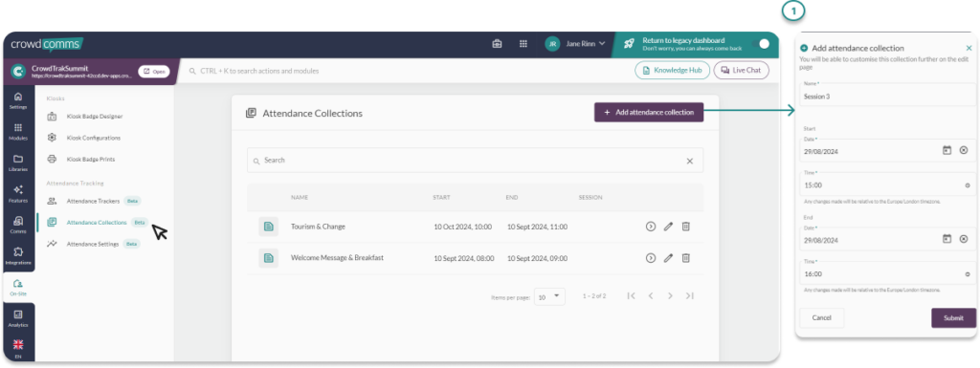Screen dimensions: 980x368
Task: Open Welcome Message & Breakfast with arrow icon
Action: (651, 258)
